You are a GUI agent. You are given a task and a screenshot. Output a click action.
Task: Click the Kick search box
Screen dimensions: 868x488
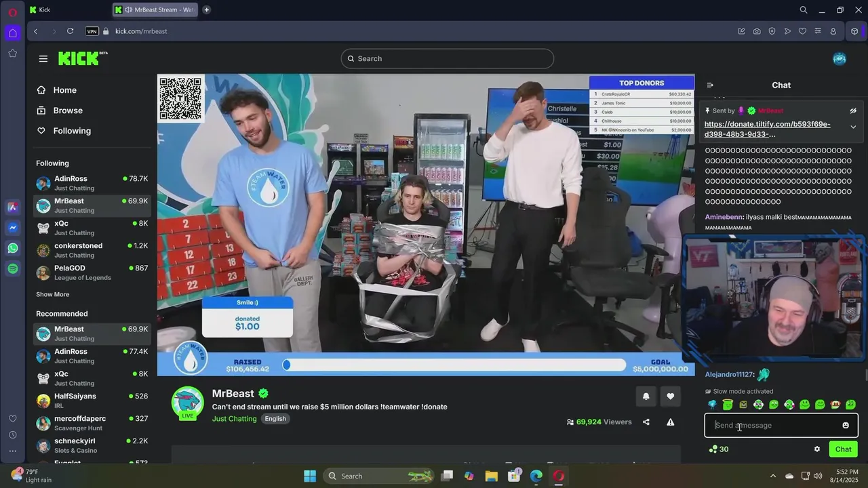pyautogui.click(x=447, y=58)
